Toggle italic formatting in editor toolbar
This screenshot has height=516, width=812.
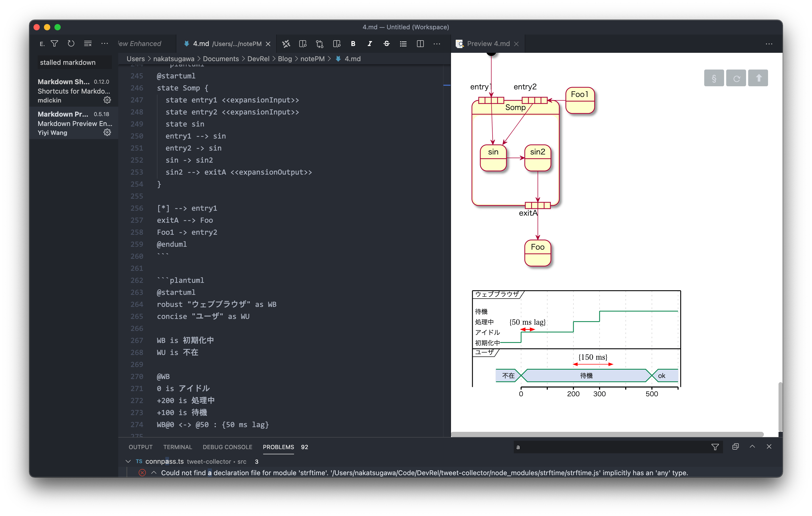pos(370,43)
